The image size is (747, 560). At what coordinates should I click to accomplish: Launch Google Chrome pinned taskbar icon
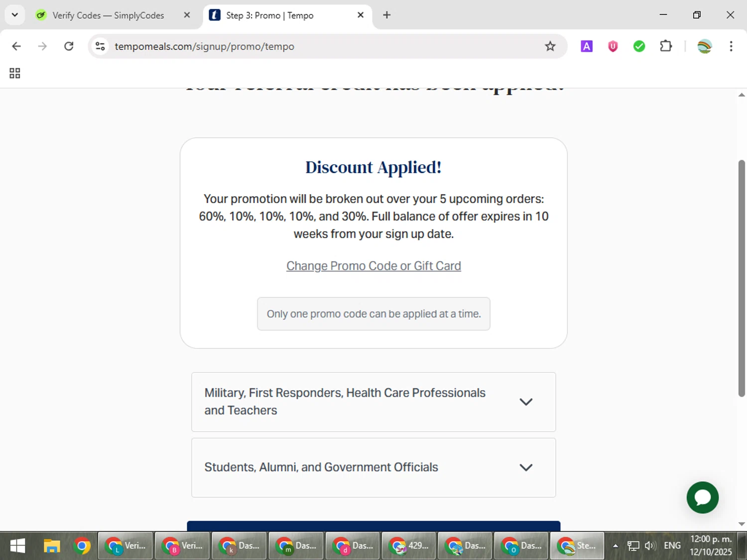click(82, 546)
